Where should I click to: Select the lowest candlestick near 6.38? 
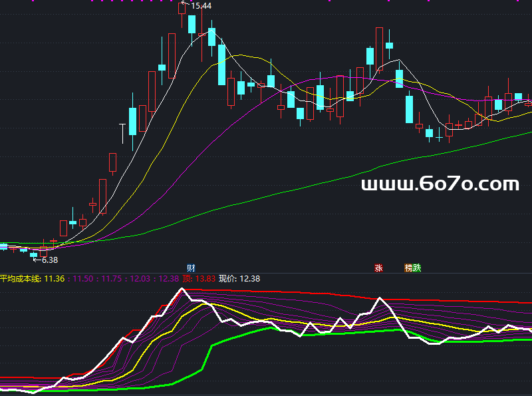tap(34, 254)
